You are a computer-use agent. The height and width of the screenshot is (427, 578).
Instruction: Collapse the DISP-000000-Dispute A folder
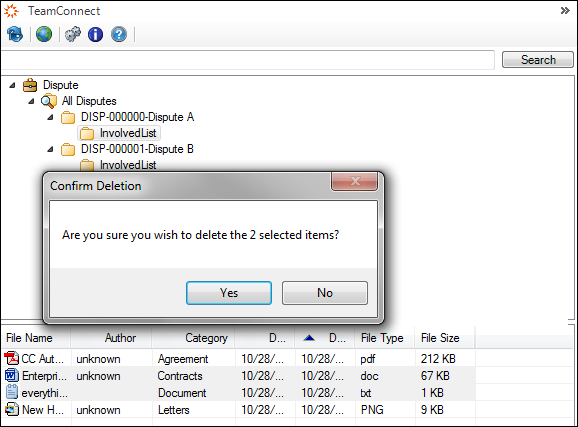[x=51, y=117]
